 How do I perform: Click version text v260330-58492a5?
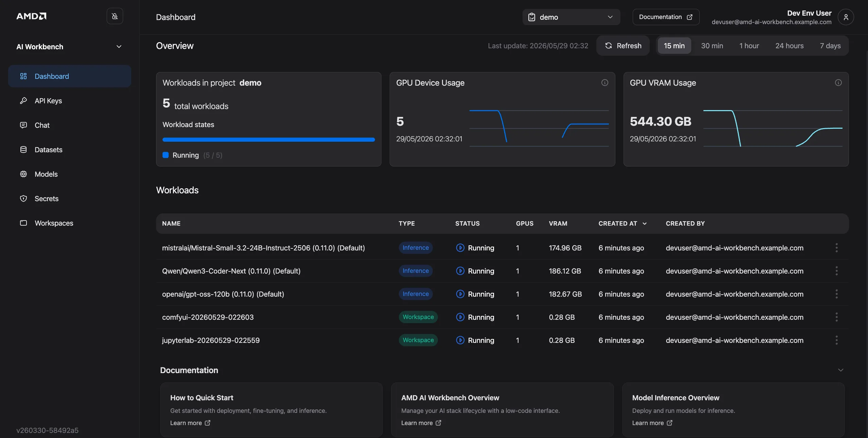[x=47, y=430]
